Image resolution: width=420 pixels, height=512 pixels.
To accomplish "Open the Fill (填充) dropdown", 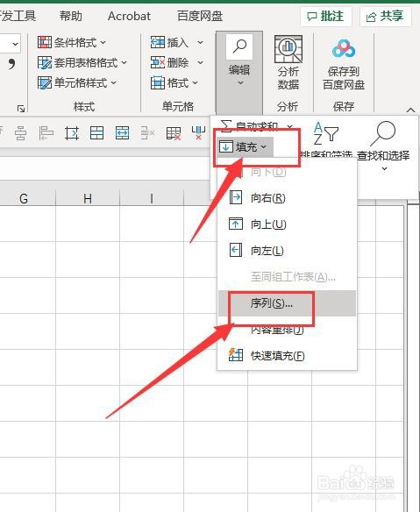I will [245, 147].
